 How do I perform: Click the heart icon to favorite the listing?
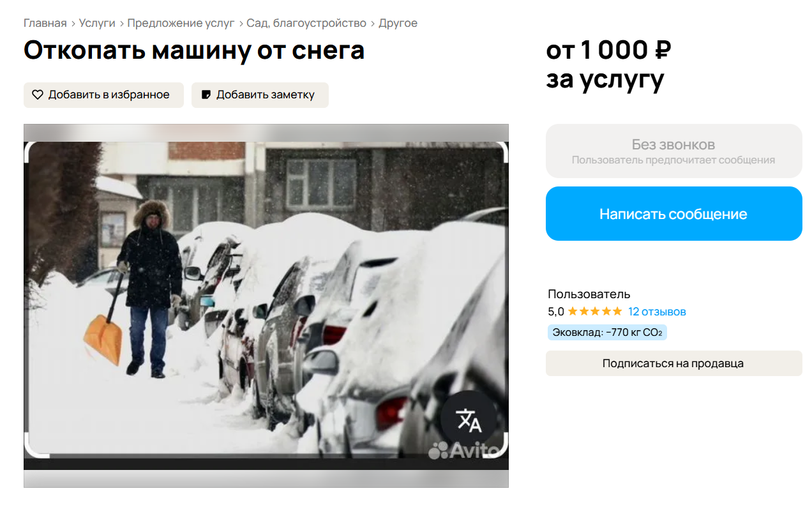coord(38,95)
